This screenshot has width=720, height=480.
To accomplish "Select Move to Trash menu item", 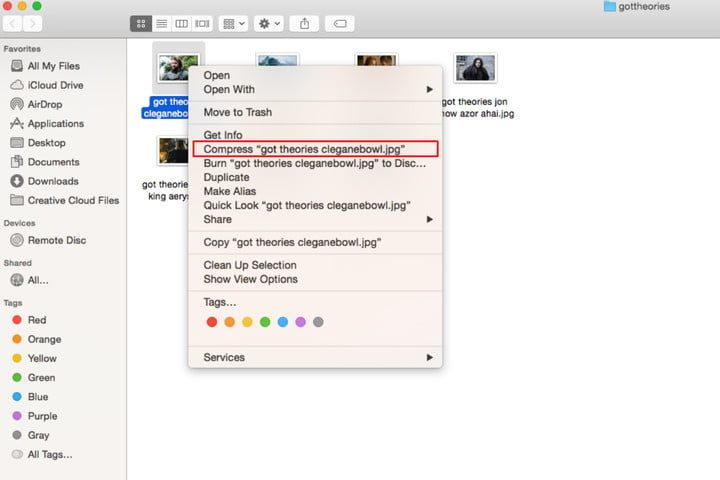I will click(x=238, y=112).
